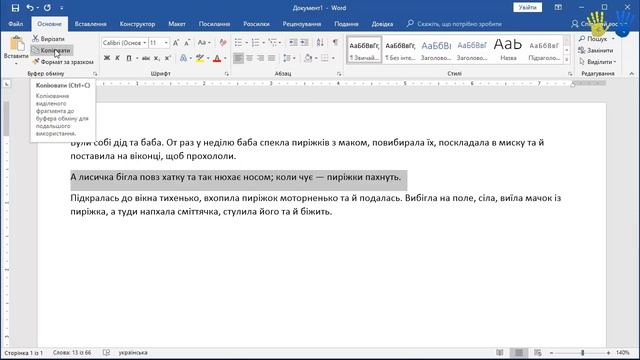Switch to Посилання tab

tap(214, 24)
